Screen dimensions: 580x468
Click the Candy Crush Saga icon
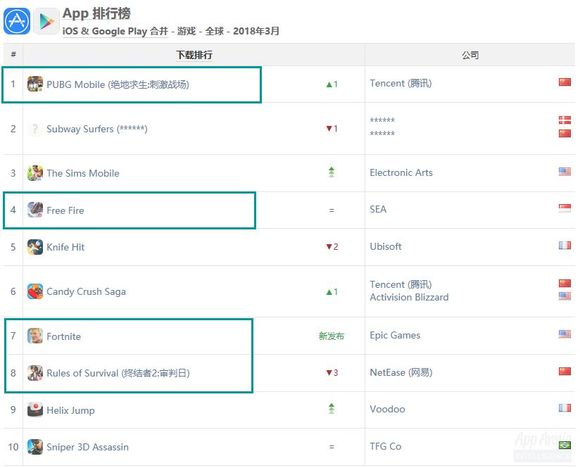[35, 291]
